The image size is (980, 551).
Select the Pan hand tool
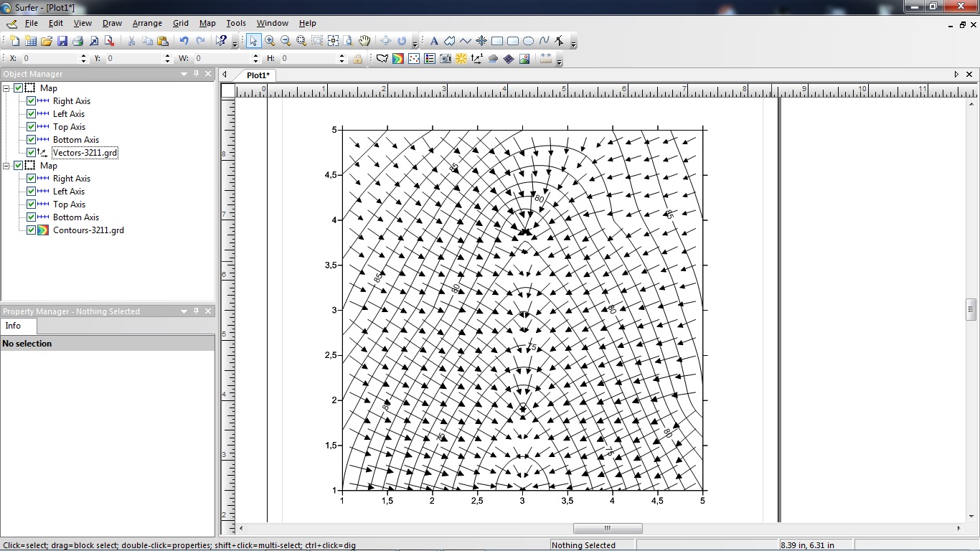(x=364, y=41)
